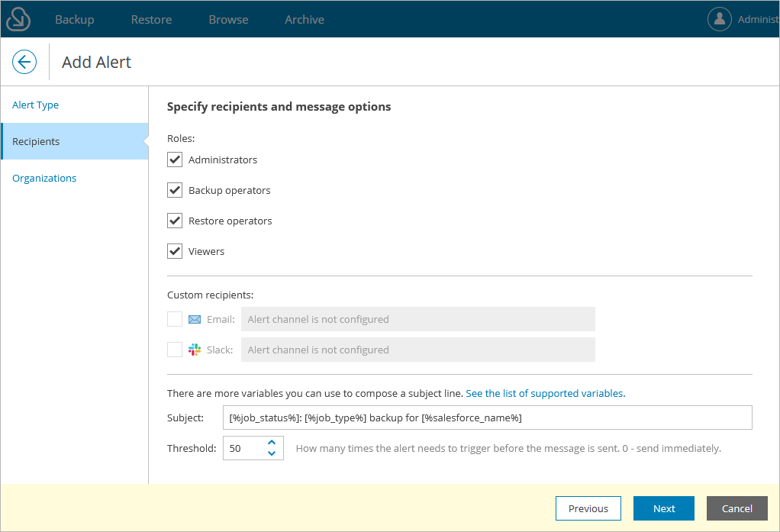Click the Threshold increment up arrow
The width and height of the screenshot is (780, 532).
[272, 443]
